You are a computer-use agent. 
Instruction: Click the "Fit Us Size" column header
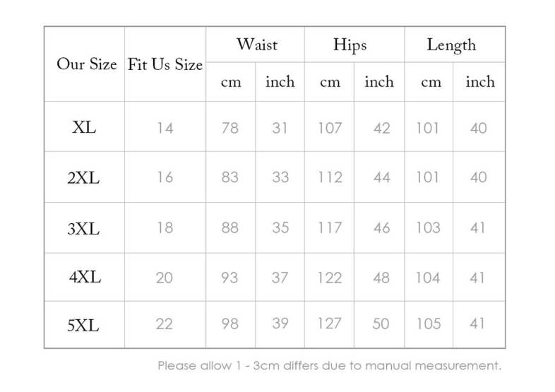click(x=165, y=65)
